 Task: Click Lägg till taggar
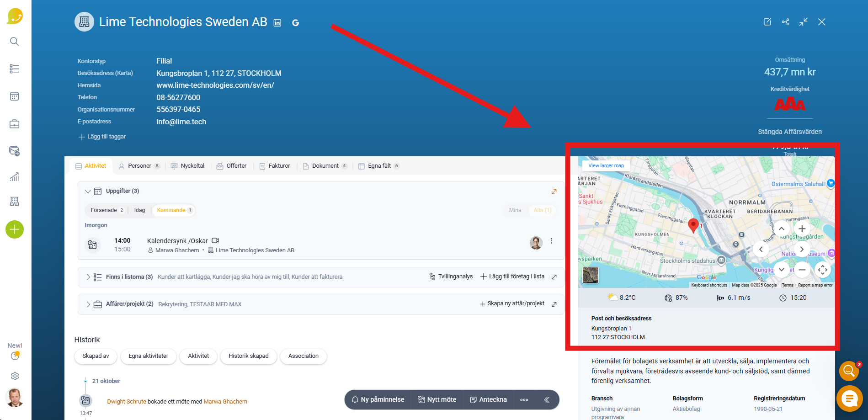102,137
